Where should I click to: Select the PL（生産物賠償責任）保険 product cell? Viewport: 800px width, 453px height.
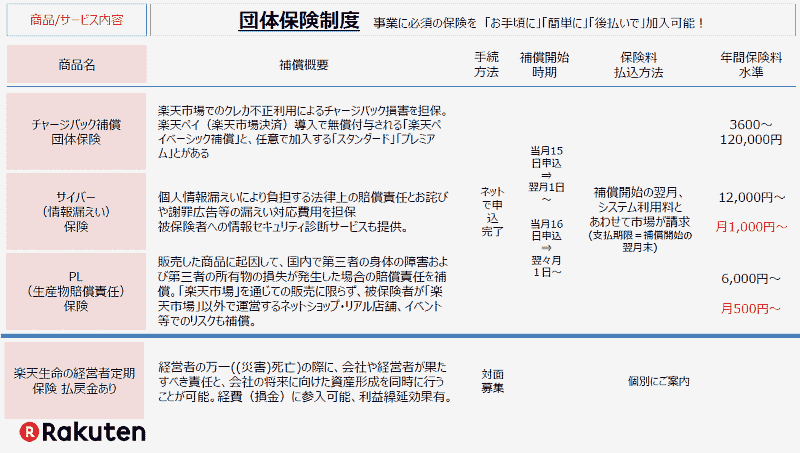(x=76, y=291)
